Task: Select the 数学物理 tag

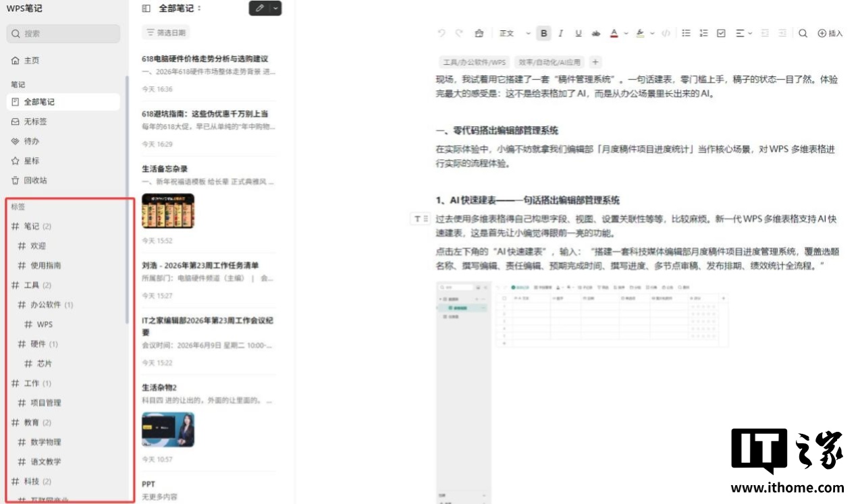Action: (x=39, y=442)
